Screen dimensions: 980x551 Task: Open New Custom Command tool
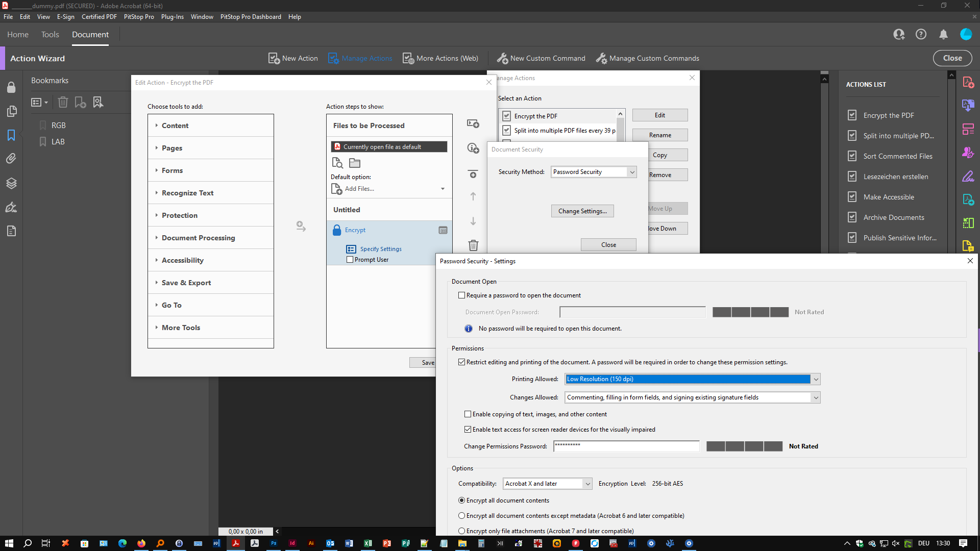click(541, 58)
